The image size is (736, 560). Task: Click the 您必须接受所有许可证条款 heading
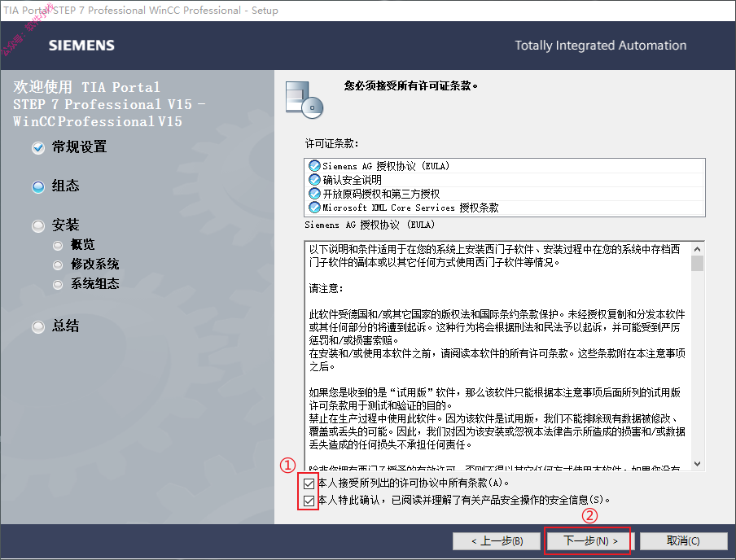(410, 85)
